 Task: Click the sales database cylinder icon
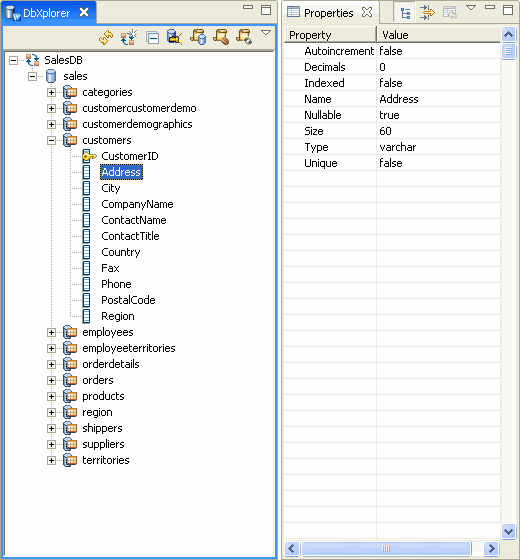51,76
